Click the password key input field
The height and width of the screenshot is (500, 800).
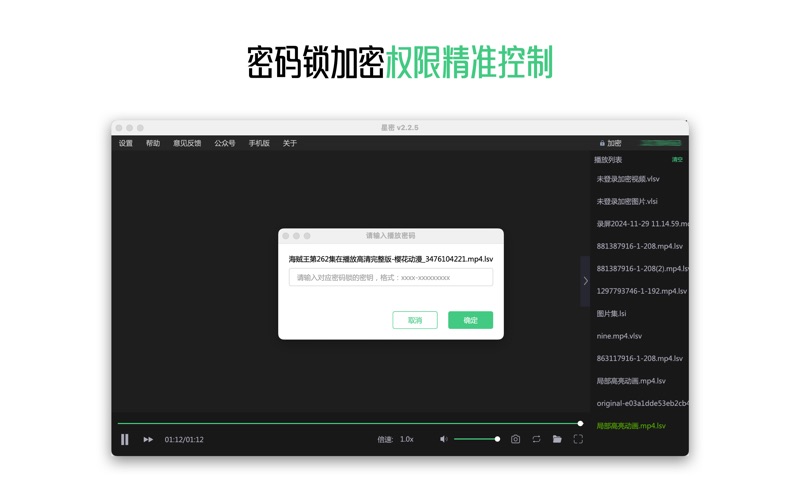coord(390,277)
